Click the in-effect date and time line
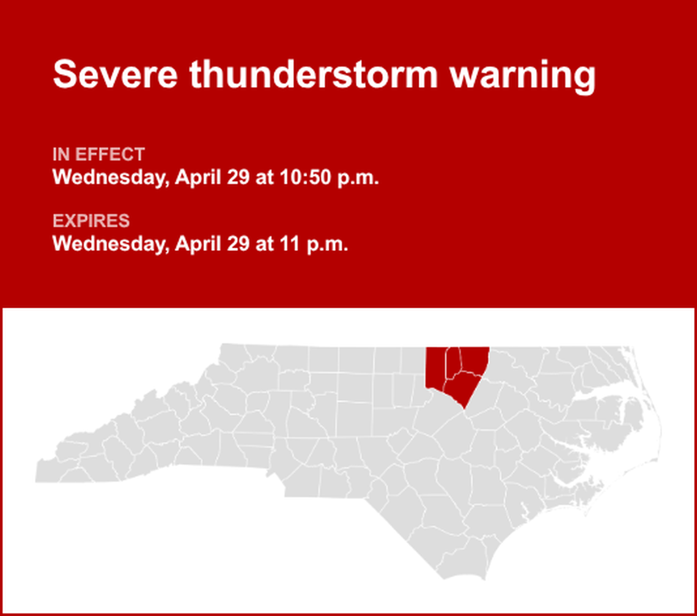The width and height of the screenshot is (697, 616). tap(216, 177)
